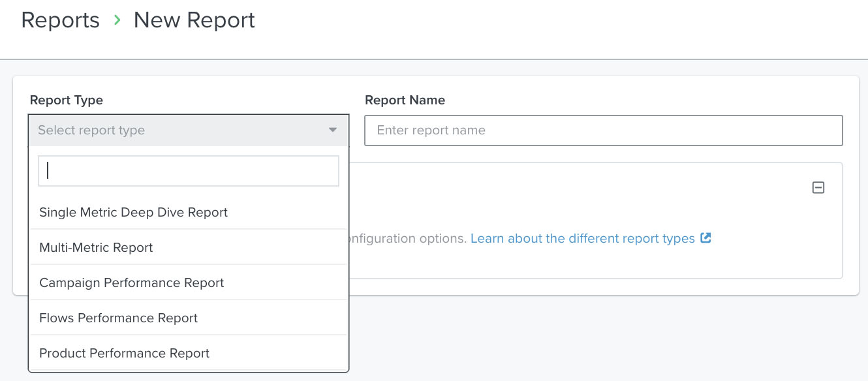Click the "New Report" breadcrumb label
Viewport: 868px width, 381px height.
(193, 20)
